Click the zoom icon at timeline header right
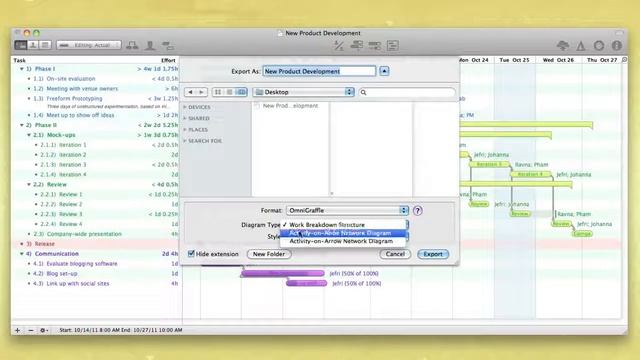The height and width of the screenshot is (360, 640). click(x=624, y=60)
